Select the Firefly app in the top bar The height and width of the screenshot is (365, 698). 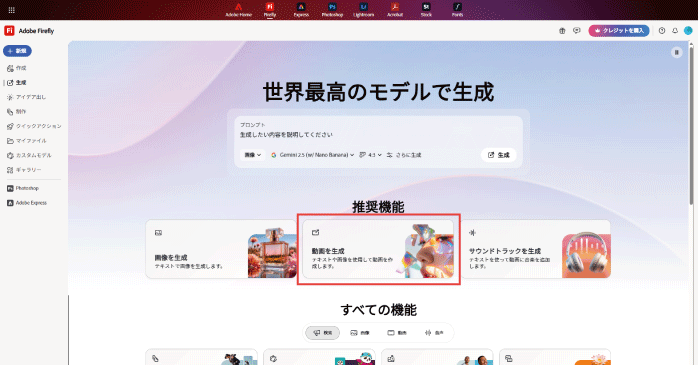pyautogui.click(x=270, y=10)
